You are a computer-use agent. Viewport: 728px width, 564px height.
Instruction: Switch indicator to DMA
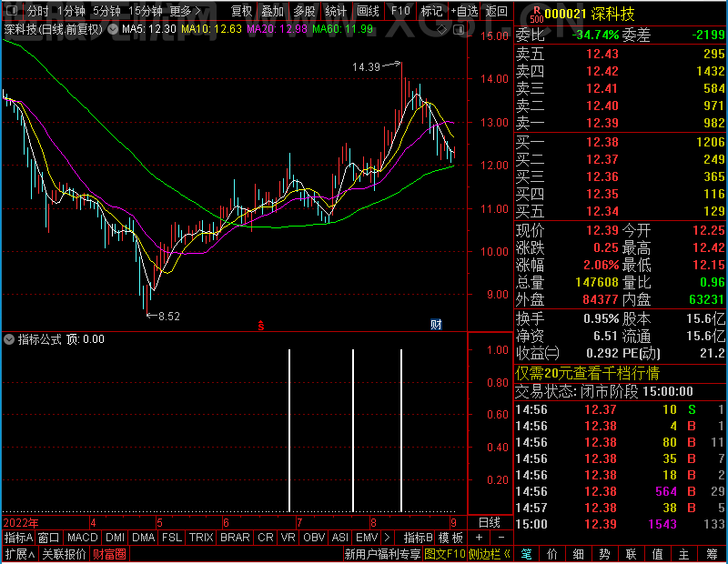[144, 538]
